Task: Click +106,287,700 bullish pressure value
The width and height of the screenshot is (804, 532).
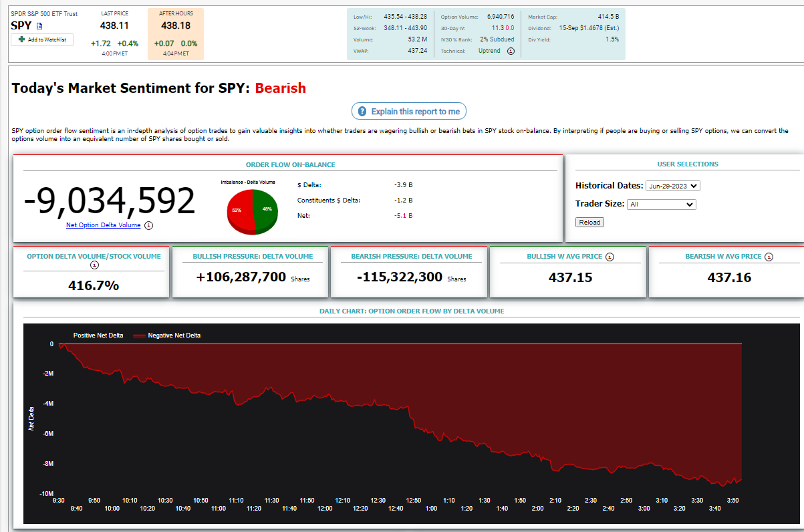Action: [241, 277]
